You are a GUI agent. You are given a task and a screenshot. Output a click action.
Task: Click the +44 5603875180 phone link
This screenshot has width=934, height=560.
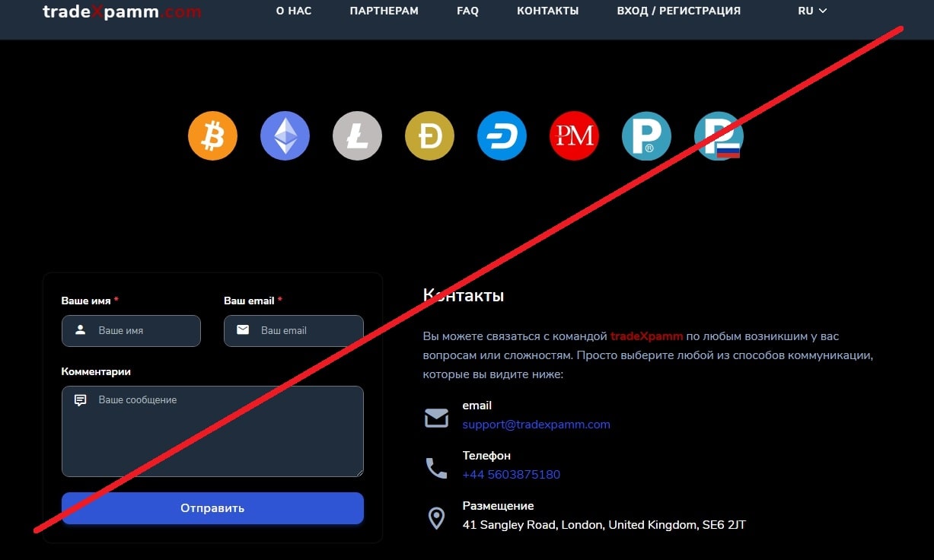pyautogui.click(x=511, y=475)
